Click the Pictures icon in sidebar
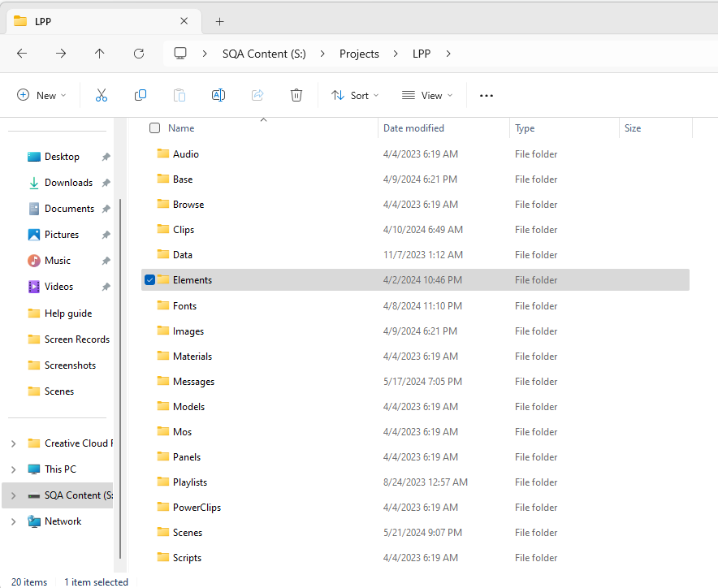Screen dimensions: 718x588 [34, 235]
